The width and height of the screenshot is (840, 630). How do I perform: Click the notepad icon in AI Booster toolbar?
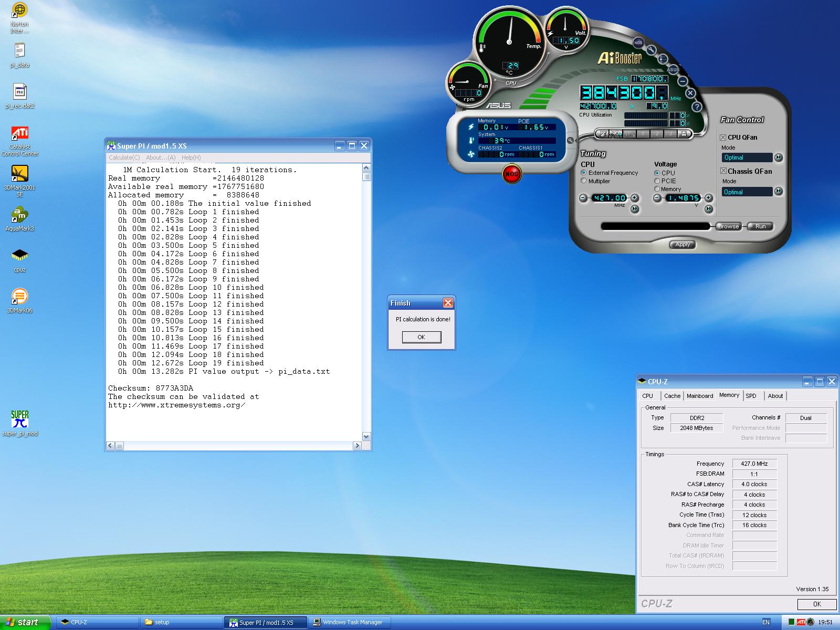603,134
